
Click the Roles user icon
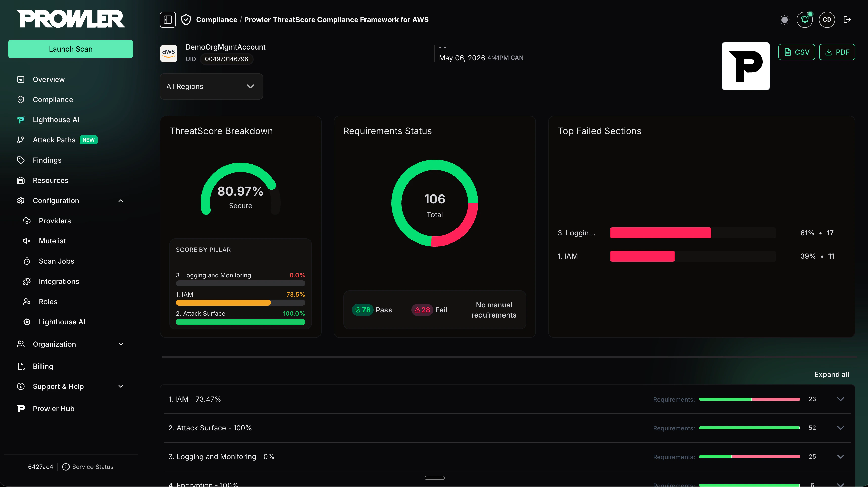pyautogui.click(x=27, y=301)
